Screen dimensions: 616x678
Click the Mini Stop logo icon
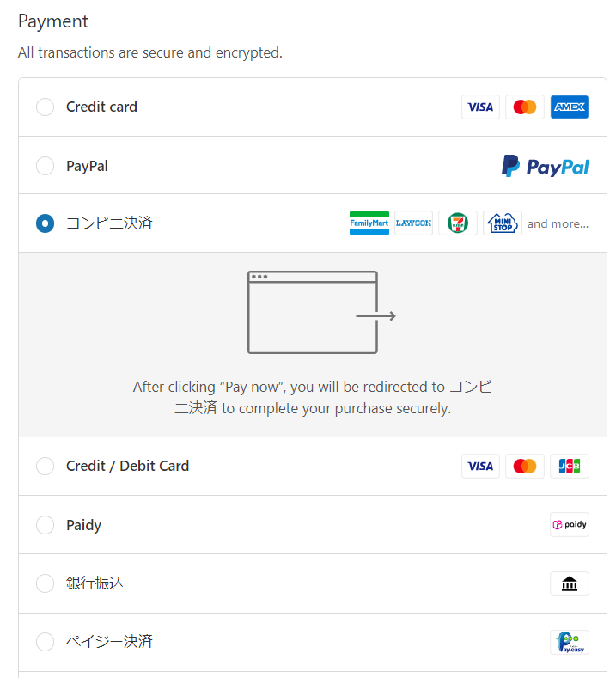click(x=502, y=223)
